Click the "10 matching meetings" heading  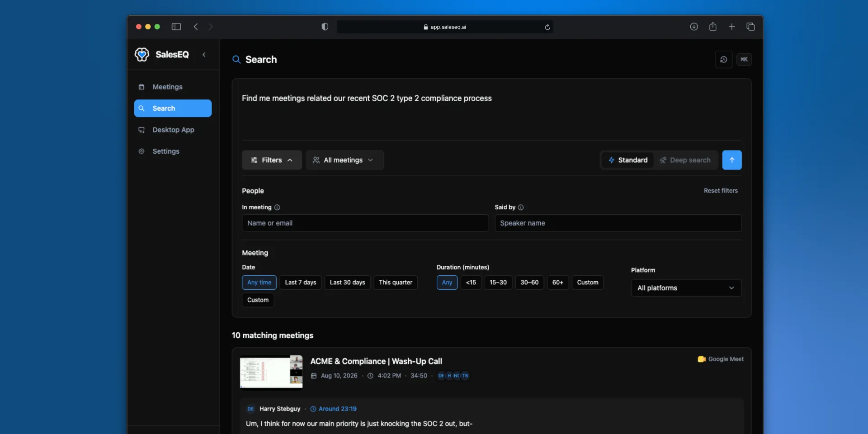(x=273, y=335)
